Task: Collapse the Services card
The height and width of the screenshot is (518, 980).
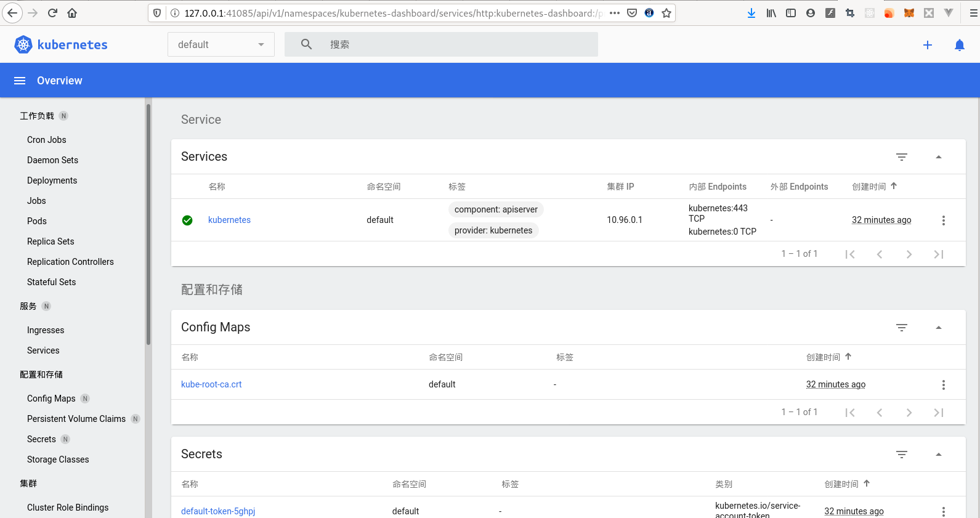Action: [x=938, y=157]
